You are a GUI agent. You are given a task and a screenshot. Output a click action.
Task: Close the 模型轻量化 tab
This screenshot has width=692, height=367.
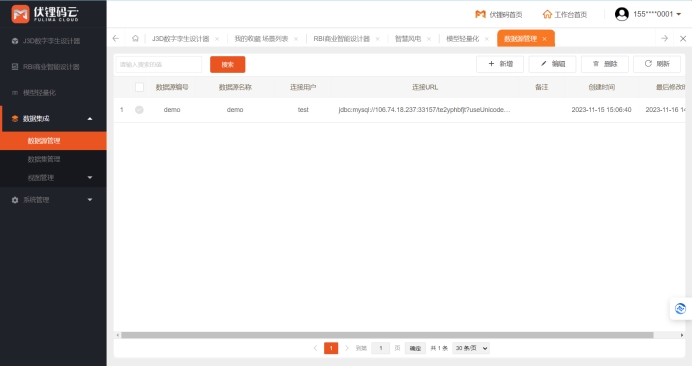(486, 39)
